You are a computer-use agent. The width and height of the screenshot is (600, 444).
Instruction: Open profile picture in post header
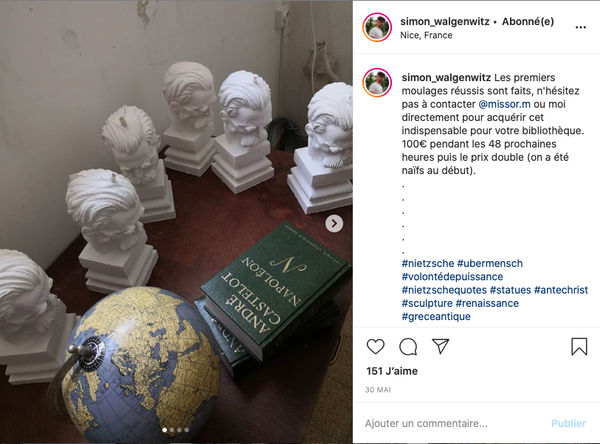[x=377, y=27]
